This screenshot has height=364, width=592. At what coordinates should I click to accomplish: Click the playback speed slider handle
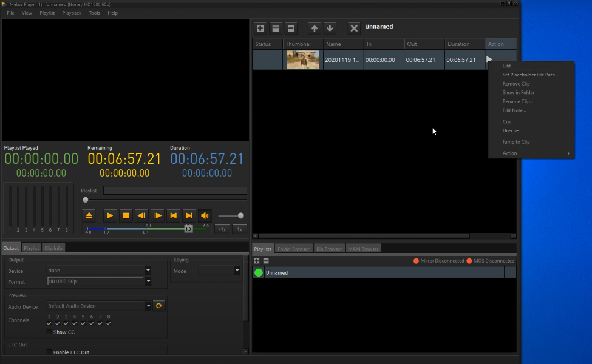pos(188,229)
